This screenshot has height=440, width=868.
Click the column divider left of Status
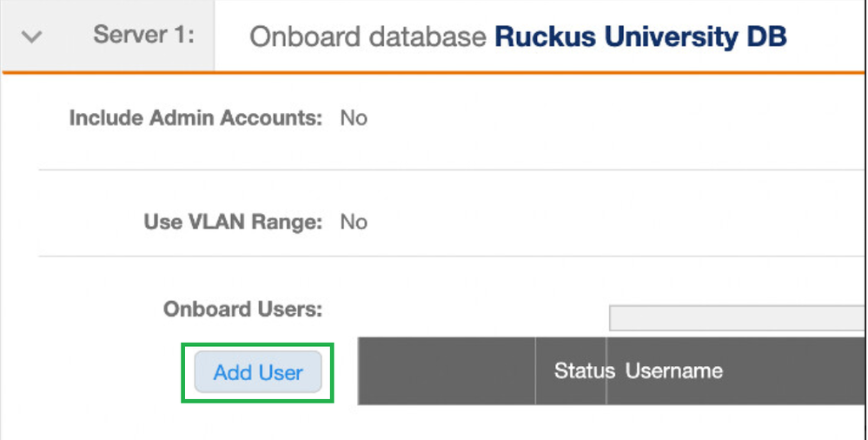(x=535, y=371)
